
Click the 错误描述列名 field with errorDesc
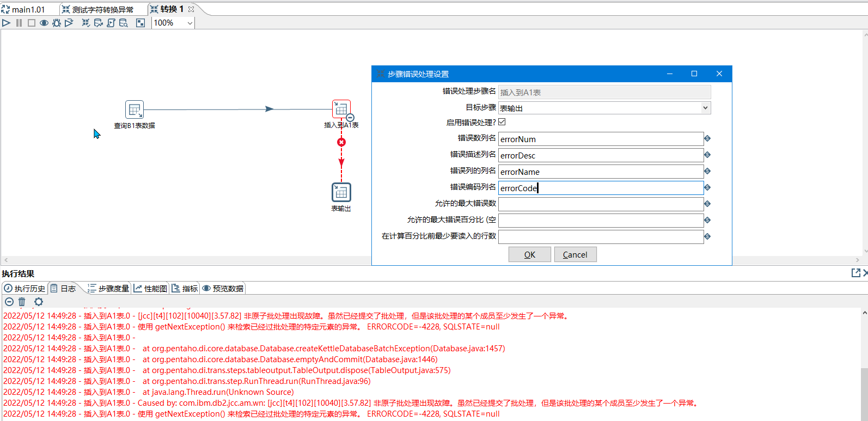601,155
